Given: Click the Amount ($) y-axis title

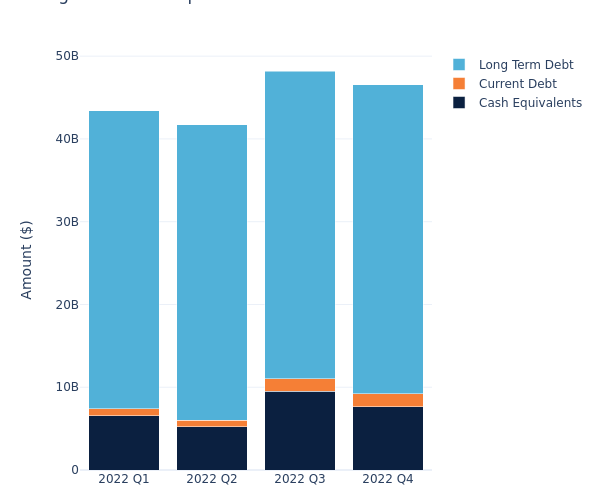Looking at the screenshot, I should [x=27, y=259].
